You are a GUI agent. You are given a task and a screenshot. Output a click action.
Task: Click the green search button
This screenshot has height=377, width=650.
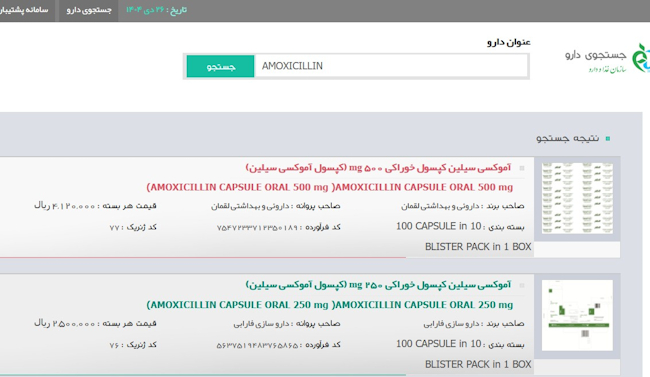(220, 66)
